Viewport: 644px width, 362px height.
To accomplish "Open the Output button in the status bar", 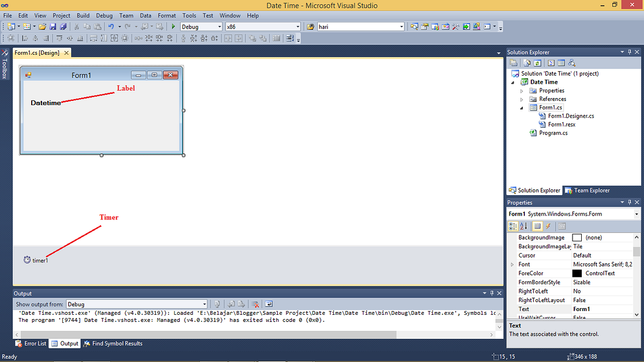I will pyautogui.click(x=64, y=343).
